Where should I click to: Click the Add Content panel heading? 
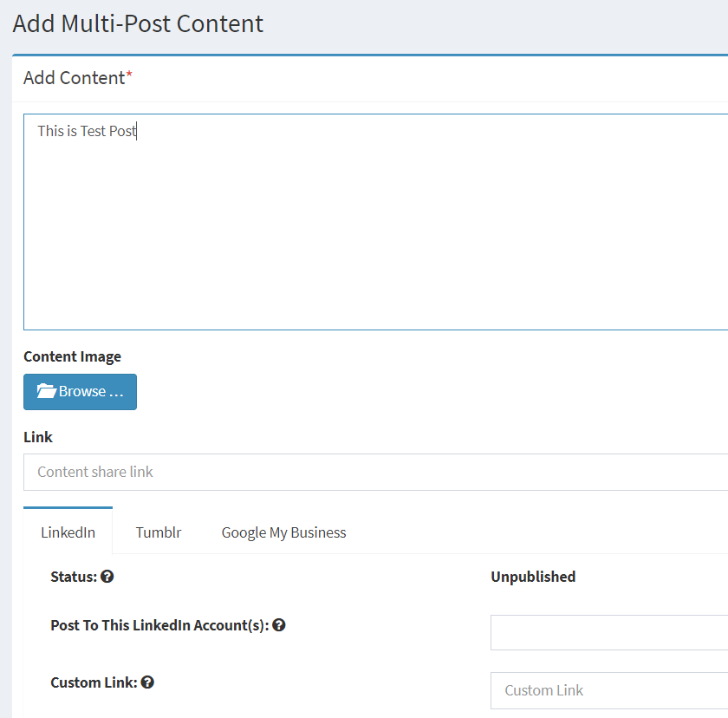point(75,78)
